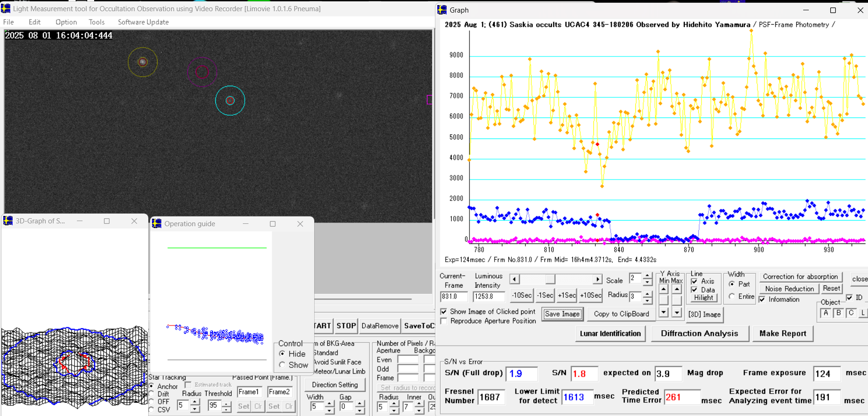Open the Tools menu
Viewport: 868px width, 416px height.
[x=96, y=22]
